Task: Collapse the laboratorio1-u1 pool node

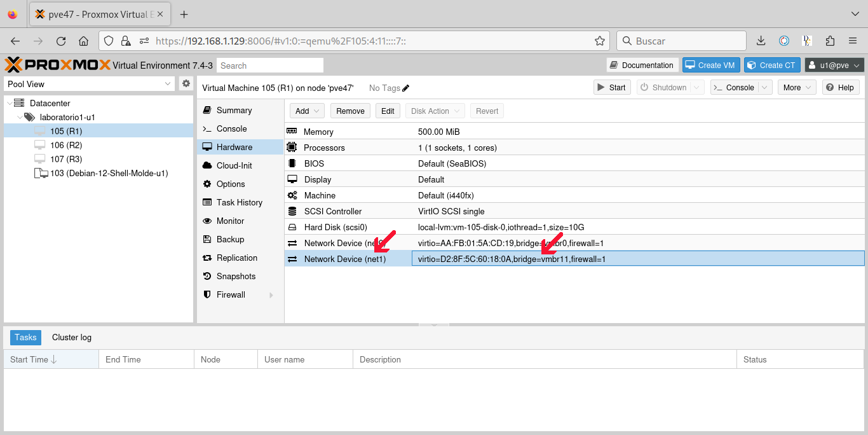Action: (20, 117)
